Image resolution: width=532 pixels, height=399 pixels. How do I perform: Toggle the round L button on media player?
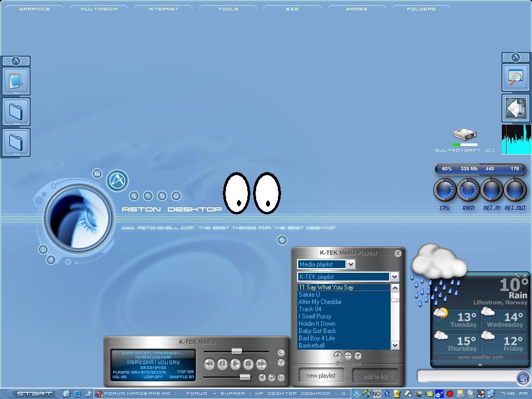pos(281,352)
